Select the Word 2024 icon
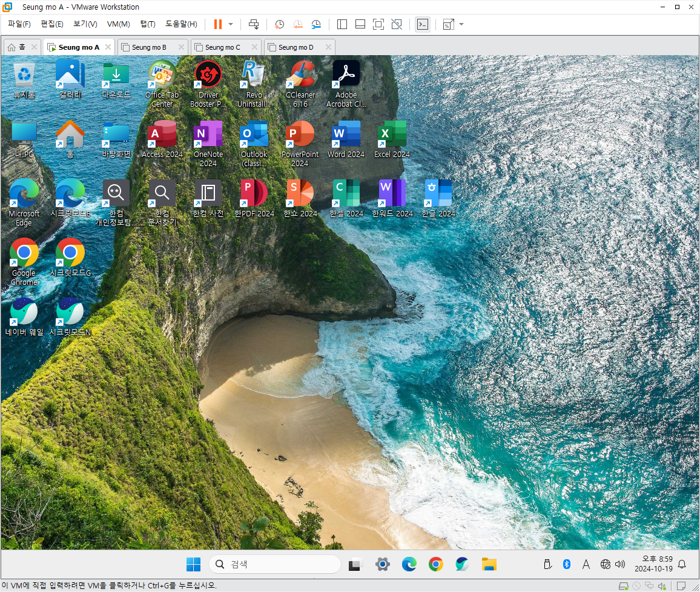Screen dimensions: 700x592 click(x=346, y=140)
